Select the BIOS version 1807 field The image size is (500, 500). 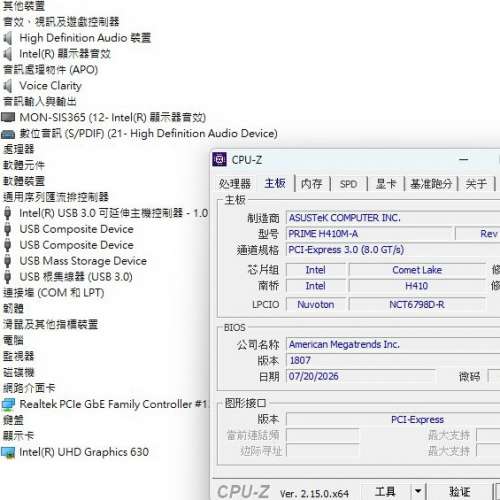point(393,361)
